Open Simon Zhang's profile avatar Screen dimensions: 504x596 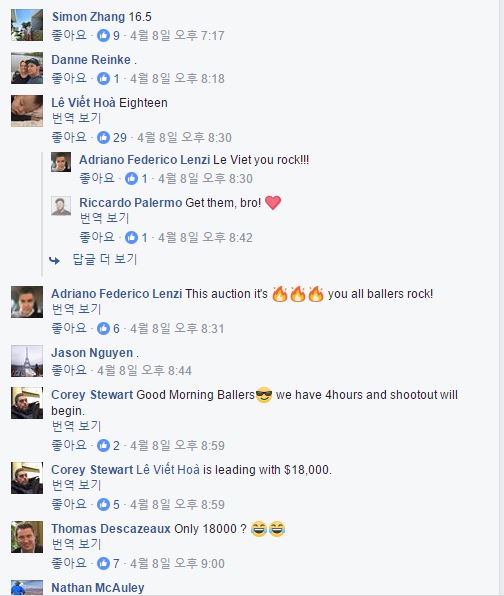coord(27,25)
